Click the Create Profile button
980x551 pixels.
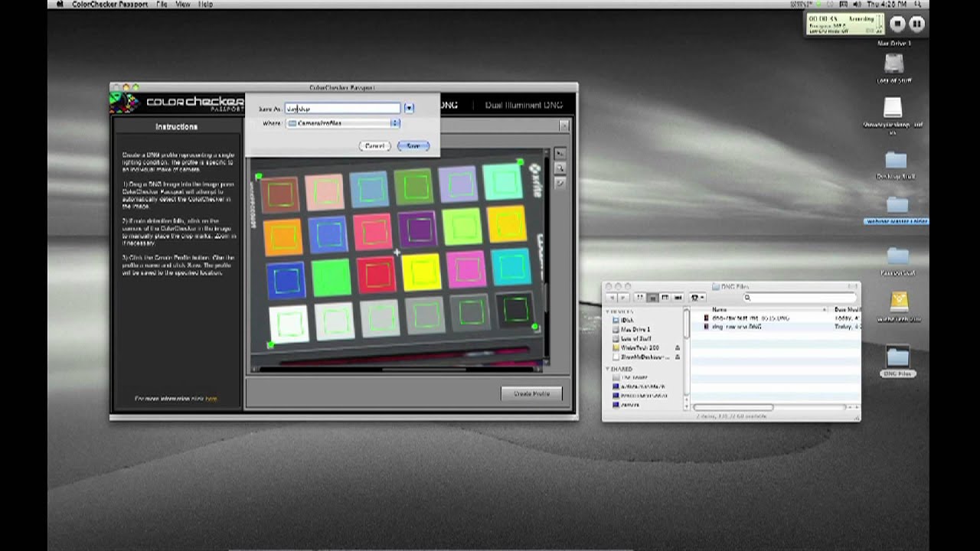coord(531,393)
